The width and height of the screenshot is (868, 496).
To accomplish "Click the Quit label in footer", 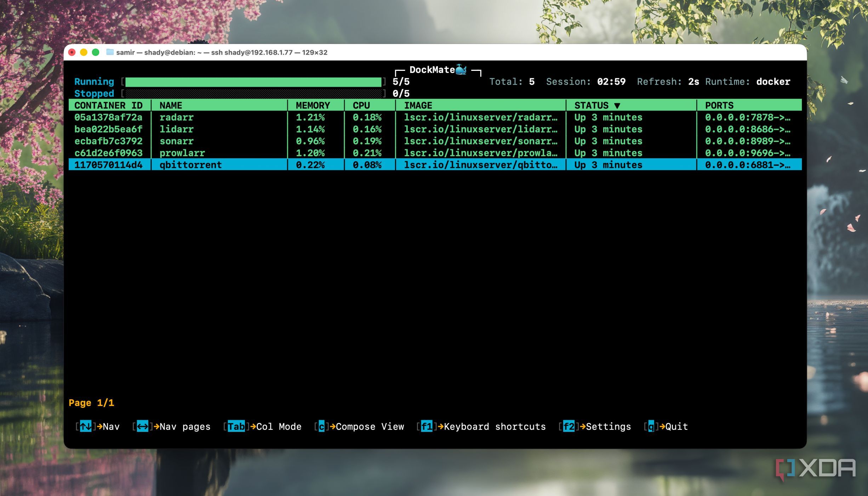I will tap(676, 426).
